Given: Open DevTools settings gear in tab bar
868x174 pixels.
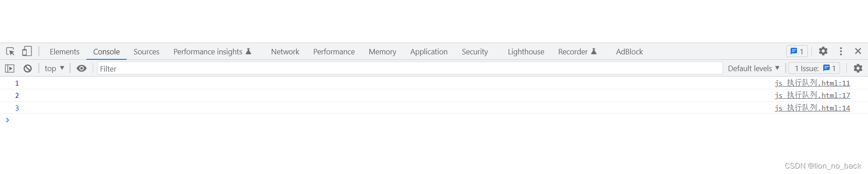Looking at the screenshot, I should coord(823,51).
